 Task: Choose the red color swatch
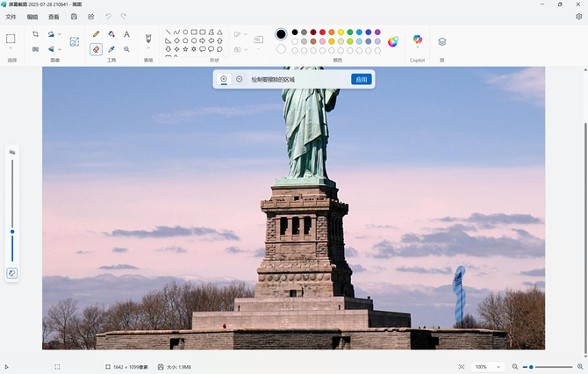(322, 32)
